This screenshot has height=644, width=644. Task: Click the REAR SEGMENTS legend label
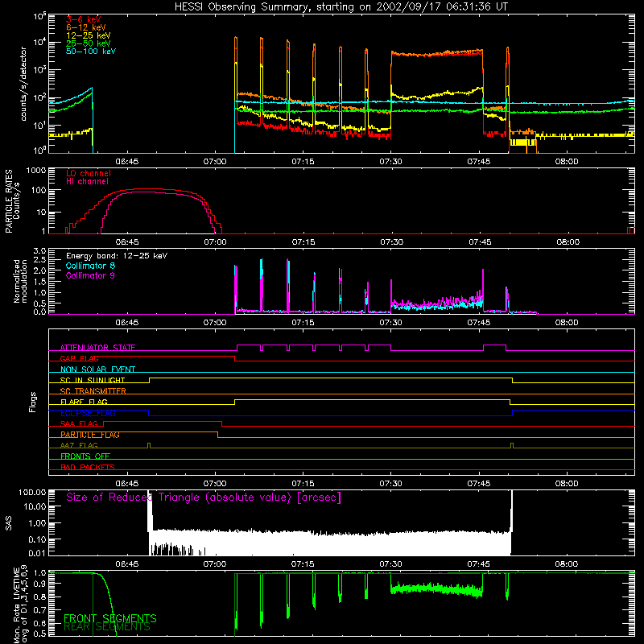pos(107,627)
